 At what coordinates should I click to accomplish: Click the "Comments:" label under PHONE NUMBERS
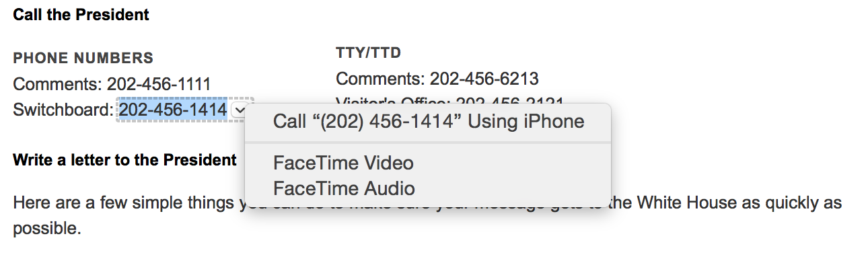click(x=58, y=85)
